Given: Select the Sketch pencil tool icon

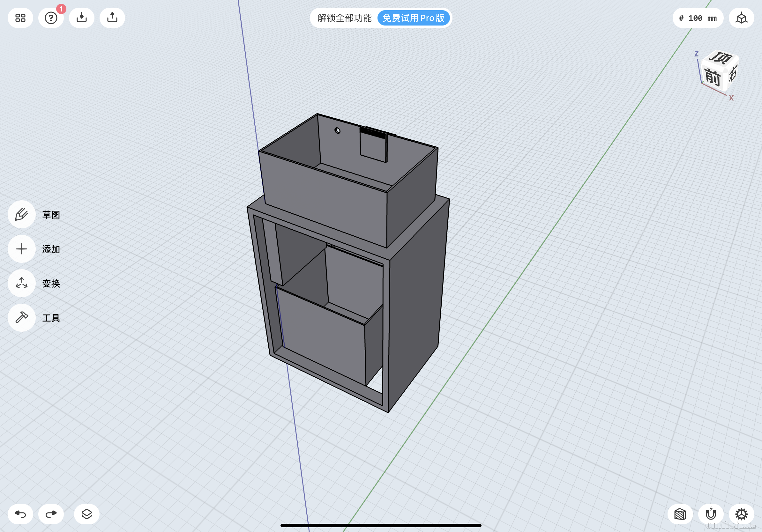Looking at the screenshot, I should [x=22, y=215].
